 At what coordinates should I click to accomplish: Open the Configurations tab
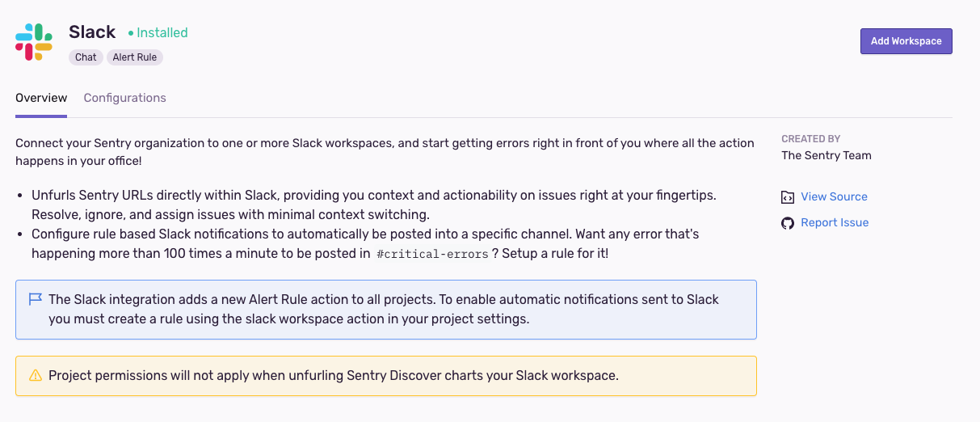pos(124,98)
